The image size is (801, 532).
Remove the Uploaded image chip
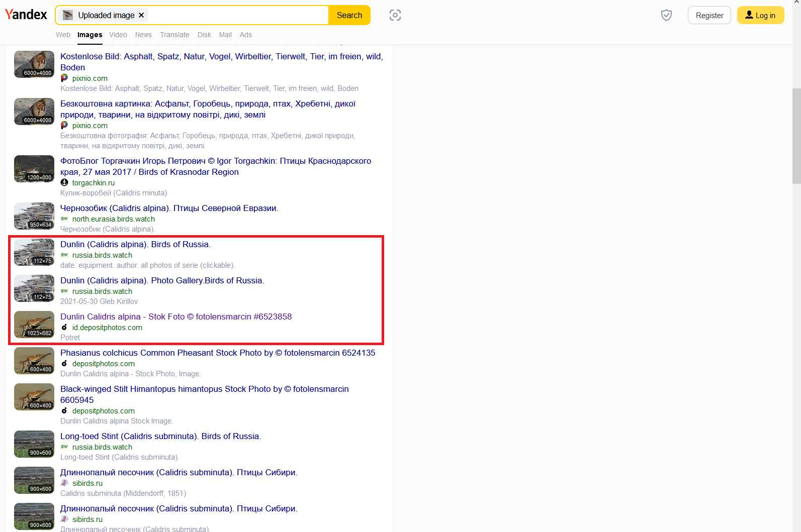coord(141,15)
